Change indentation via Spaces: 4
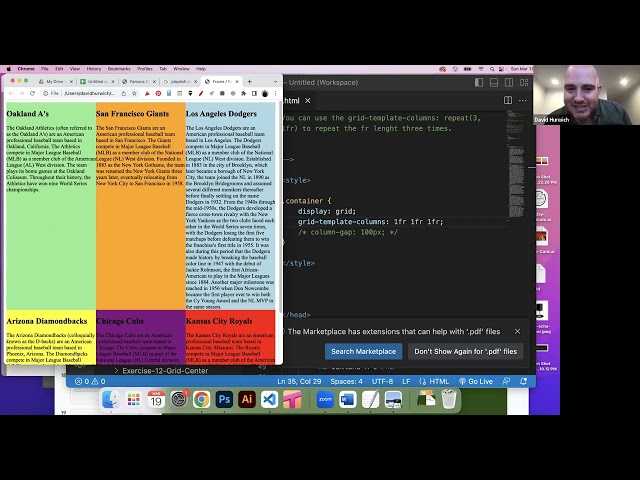 [x=347, y=381]
